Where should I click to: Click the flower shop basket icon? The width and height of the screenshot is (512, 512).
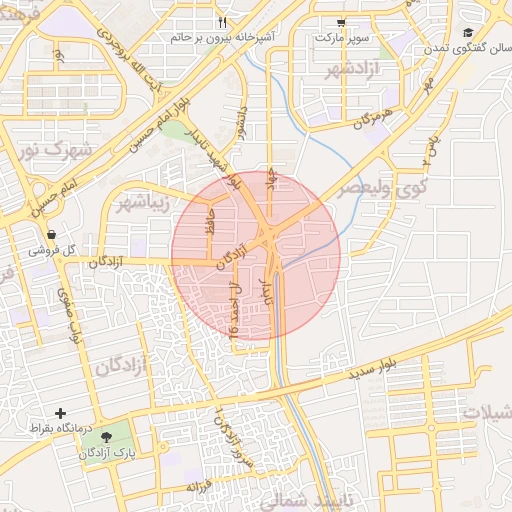[51, 235]
